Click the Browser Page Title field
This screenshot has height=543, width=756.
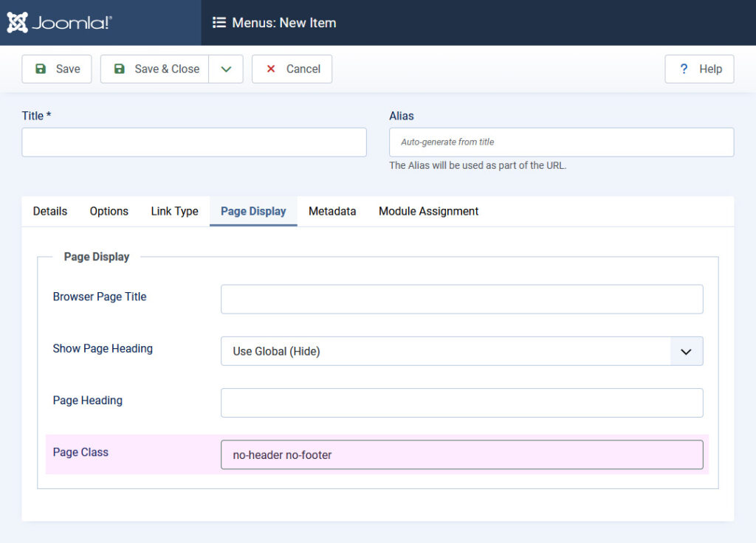(461, 300)
